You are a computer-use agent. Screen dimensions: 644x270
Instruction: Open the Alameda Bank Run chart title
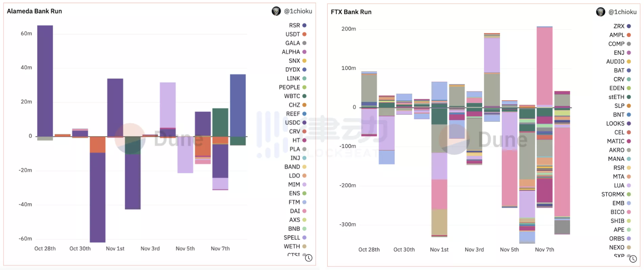tap(34, 11)
